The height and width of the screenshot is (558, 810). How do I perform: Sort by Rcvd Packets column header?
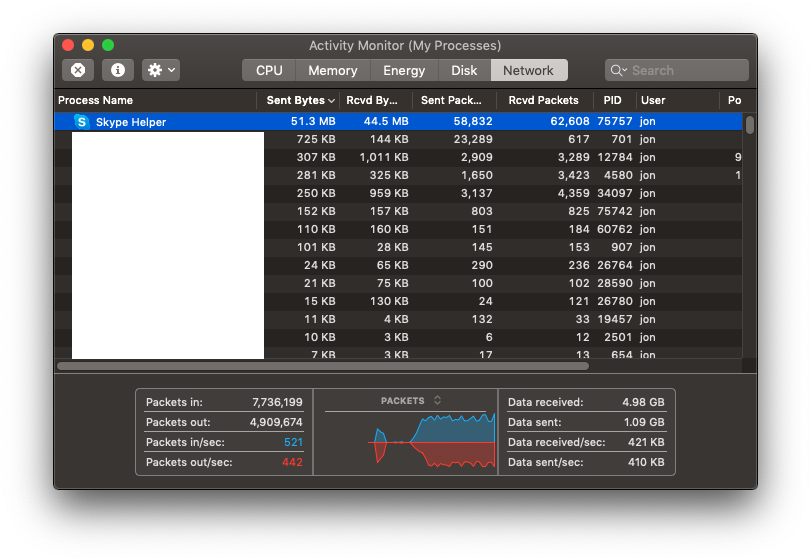tap(543, 100)
